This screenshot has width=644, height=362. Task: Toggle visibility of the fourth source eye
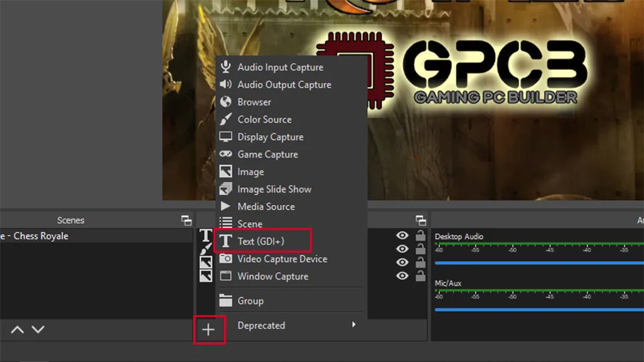402,276
